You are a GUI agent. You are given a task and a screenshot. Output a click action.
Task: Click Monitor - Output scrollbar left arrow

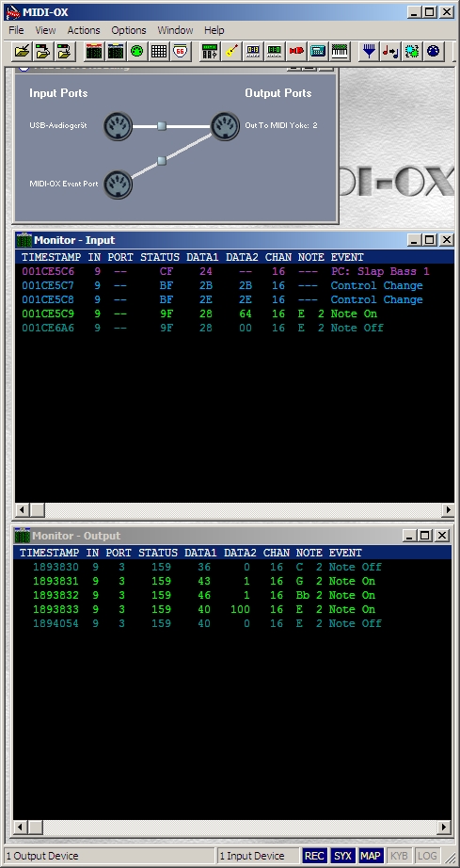(21, 828)
